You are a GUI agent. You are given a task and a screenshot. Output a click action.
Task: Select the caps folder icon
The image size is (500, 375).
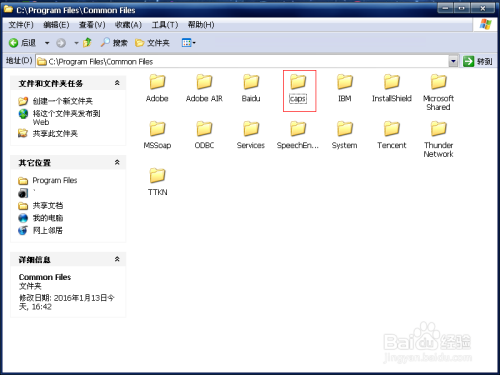tap(298, 82)
